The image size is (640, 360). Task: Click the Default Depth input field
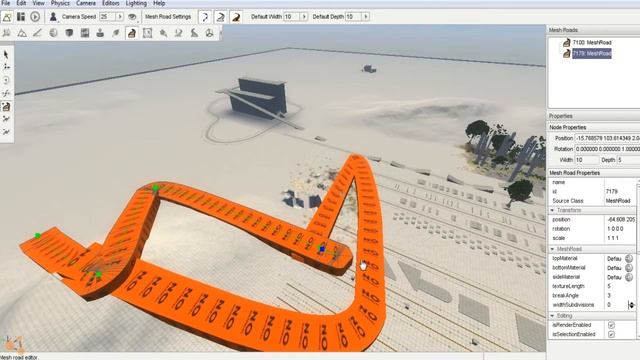pos(353,17)
